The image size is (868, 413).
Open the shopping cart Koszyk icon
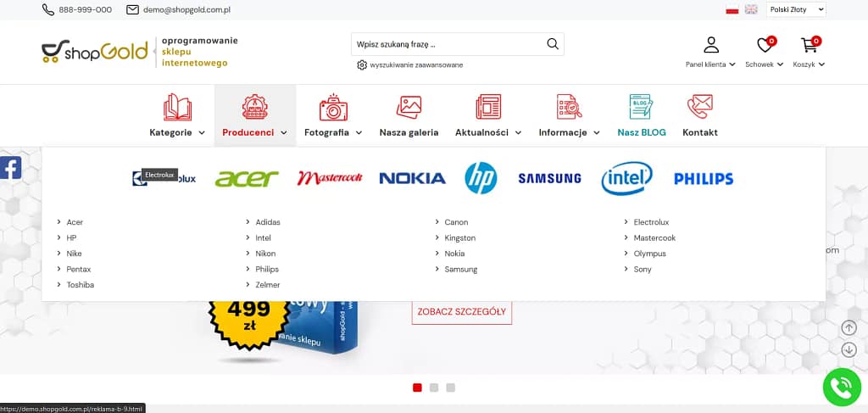[810, 45]
